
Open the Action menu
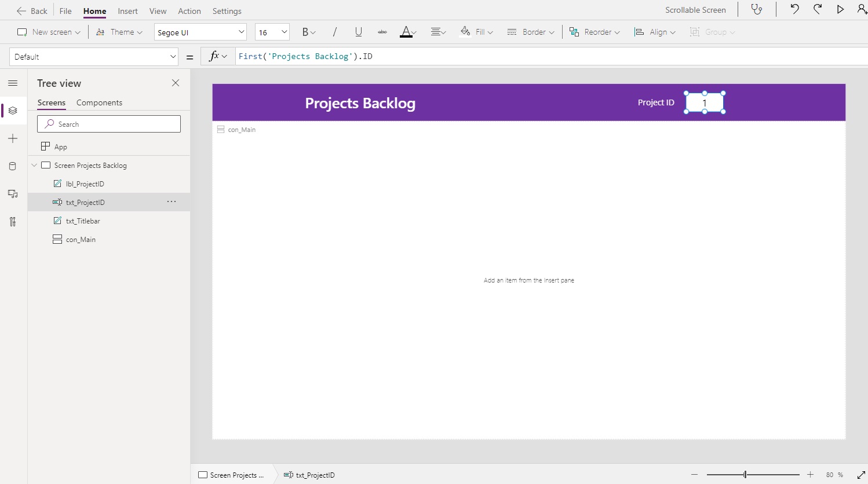189,10
